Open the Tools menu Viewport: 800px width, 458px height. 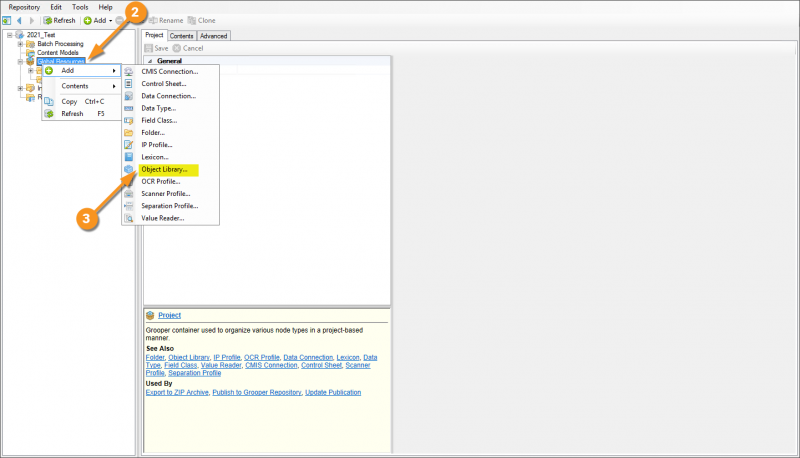click(x=80, y=7)
